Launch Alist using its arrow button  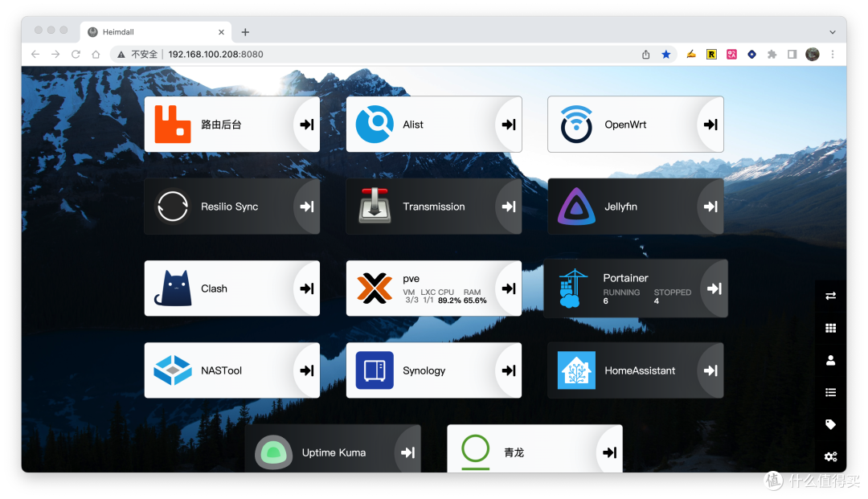coord(509,125)
